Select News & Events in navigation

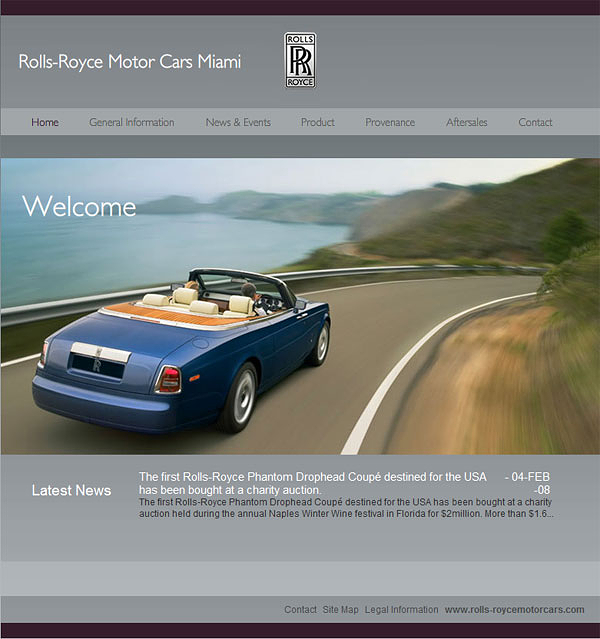[238, 122]
